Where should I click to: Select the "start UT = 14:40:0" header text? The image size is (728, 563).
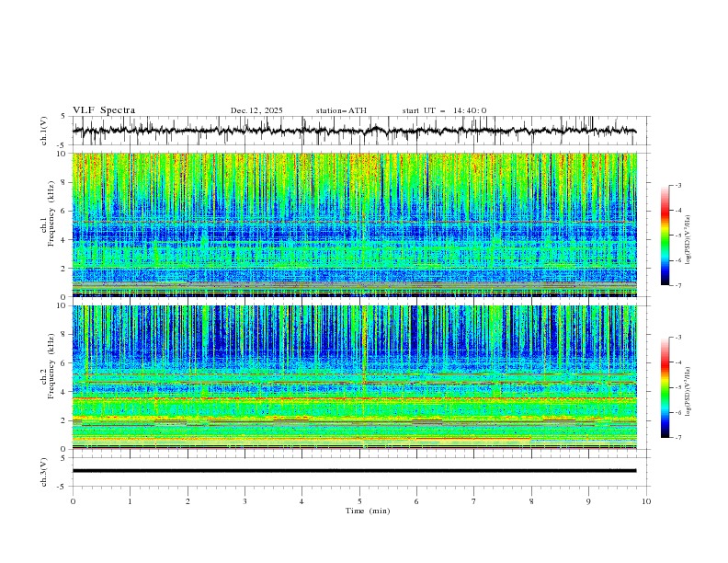tap(444, 110)
